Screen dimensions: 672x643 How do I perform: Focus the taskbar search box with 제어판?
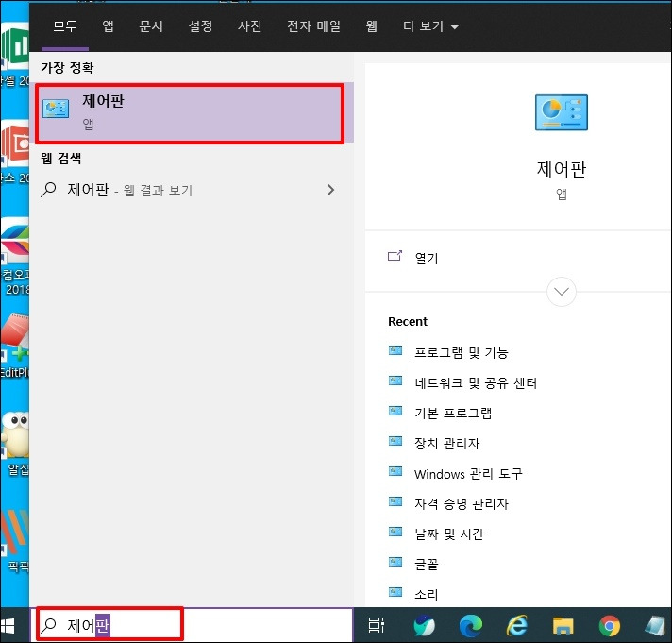[192, 625]
